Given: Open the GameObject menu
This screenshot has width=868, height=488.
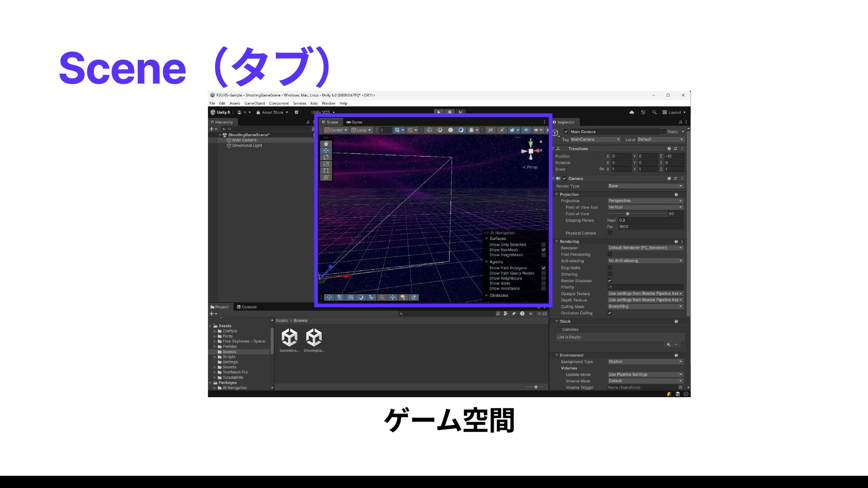Looking at the screenshot, I should pos(255,103).
